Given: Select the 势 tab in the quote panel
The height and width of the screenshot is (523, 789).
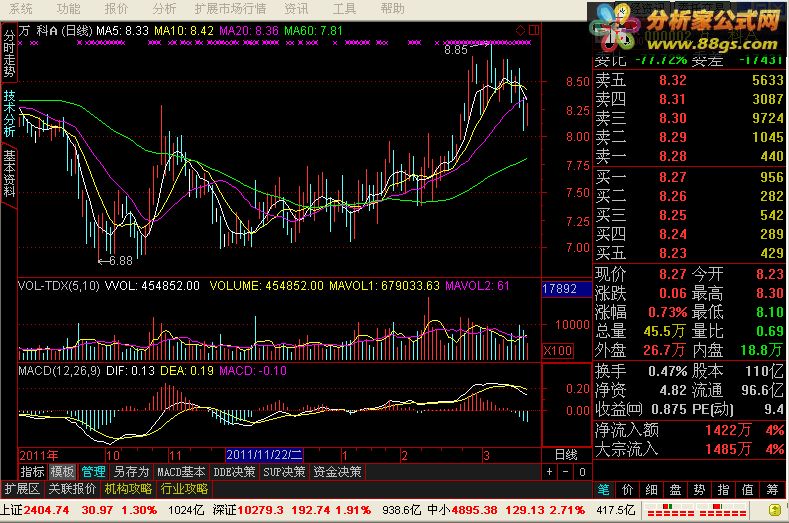Looking at the screenshot, I should coord(699,490).
